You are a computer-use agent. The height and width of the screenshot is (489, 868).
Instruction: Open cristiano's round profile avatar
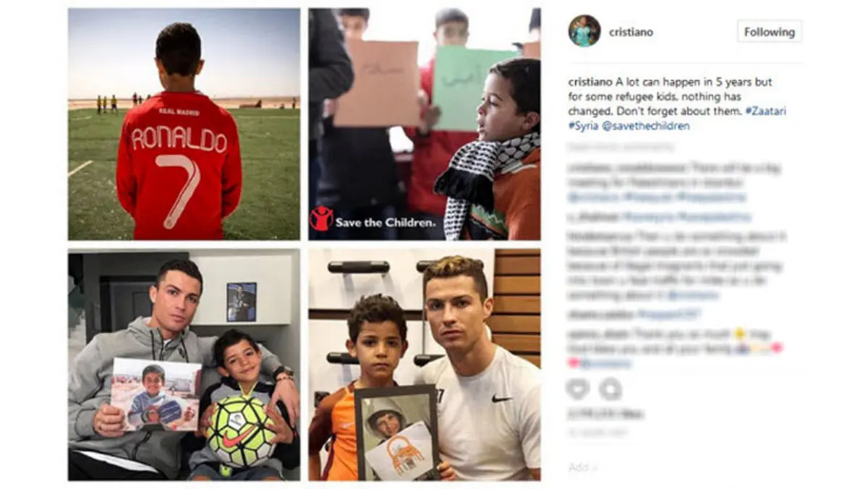(x=584, y=31)
